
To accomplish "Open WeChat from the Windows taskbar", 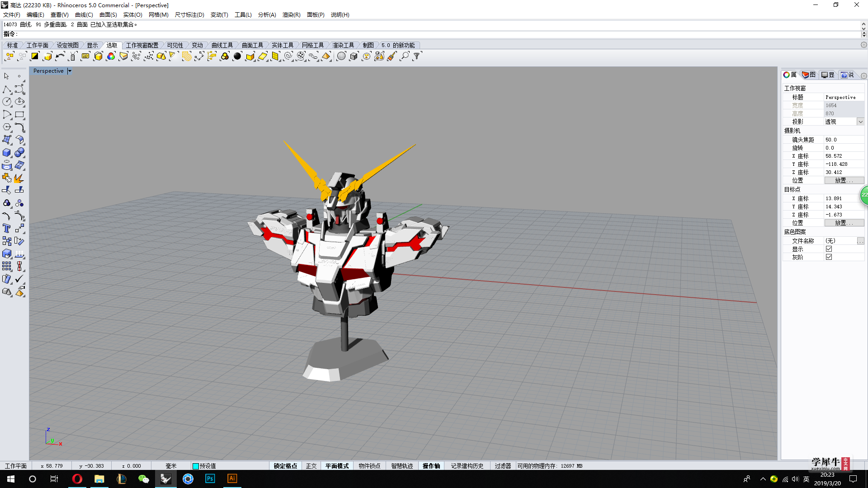I will tap(143, 479).
